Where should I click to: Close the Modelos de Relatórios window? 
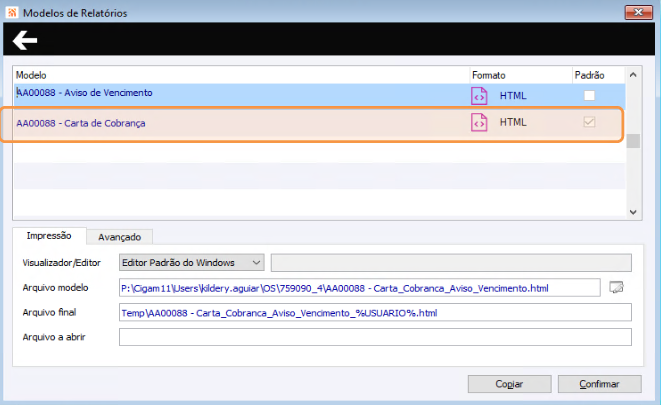point(638,12)
